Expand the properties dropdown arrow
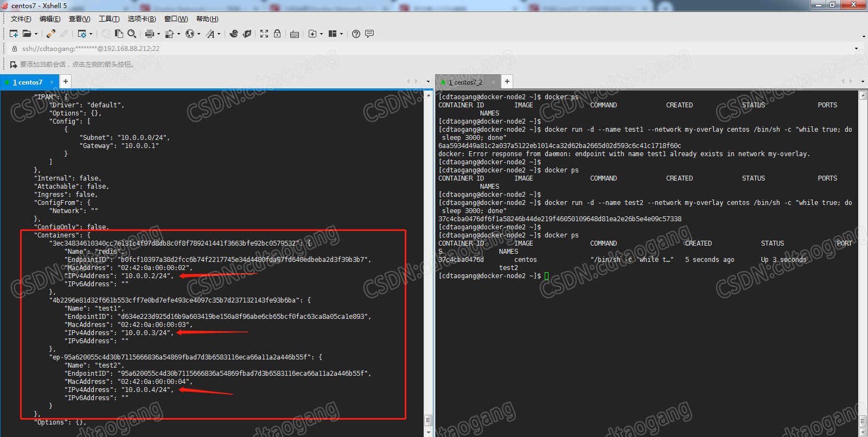The image size is (868, 437). [91, 34]
